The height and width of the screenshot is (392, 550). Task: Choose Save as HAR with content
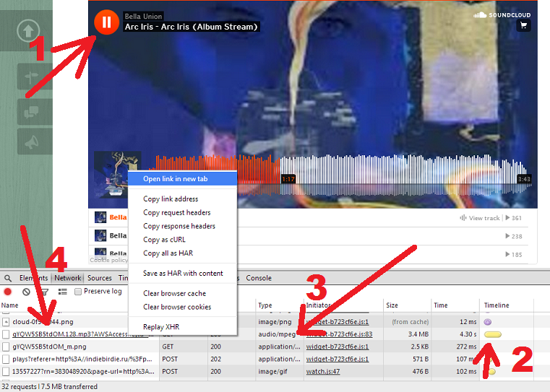183,273
